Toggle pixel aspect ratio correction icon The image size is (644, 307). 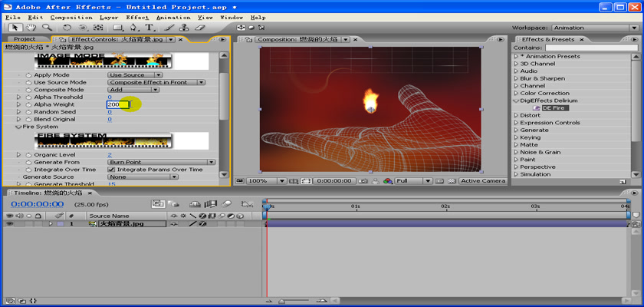[x=439, y=181]
